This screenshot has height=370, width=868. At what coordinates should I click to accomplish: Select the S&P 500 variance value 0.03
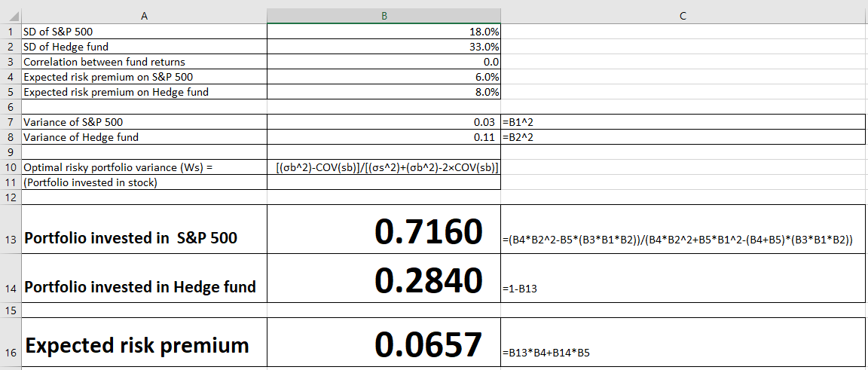pos(384,122)
